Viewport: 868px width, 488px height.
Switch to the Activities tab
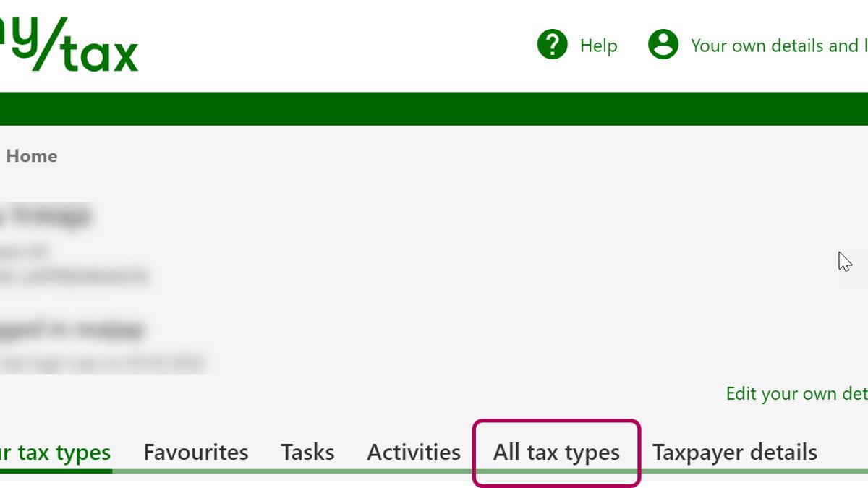[x=414, y=453]
